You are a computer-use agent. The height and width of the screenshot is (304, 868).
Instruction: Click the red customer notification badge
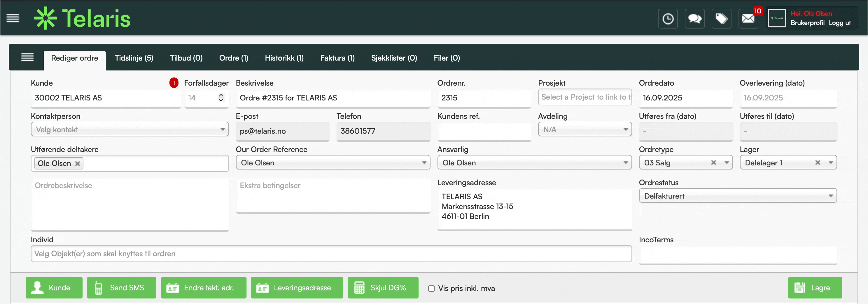pos(174,83)
